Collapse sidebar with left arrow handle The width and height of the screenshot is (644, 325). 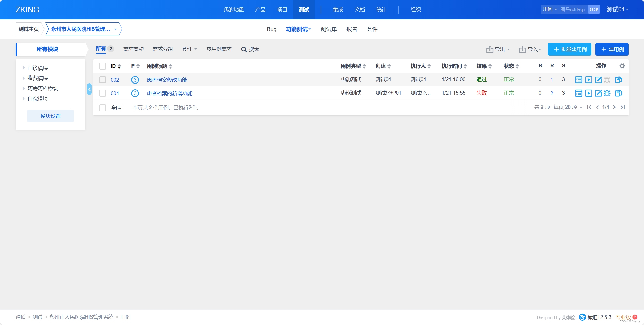click(89, 89)
